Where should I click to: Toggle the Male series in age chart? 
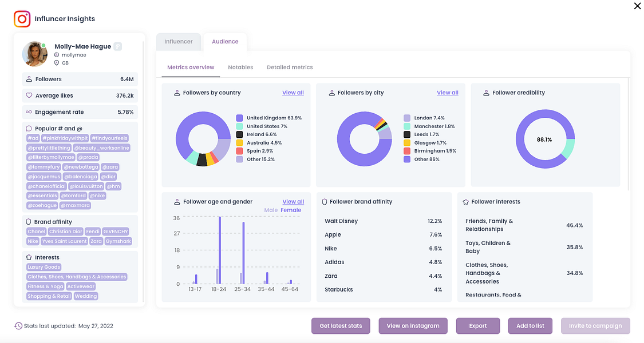click(271, 210)
